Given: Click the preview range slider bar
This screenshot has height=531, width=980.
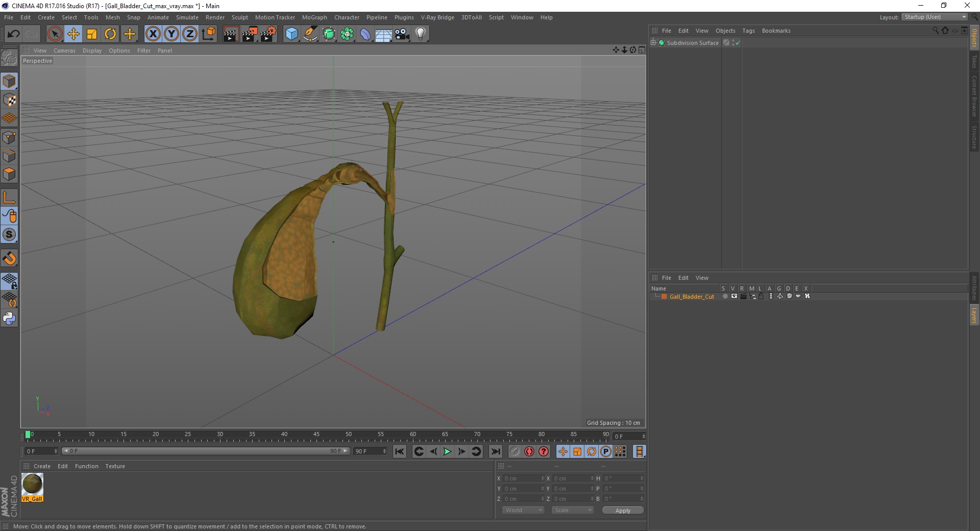Looking at the screenshot, I should (205, 451).
